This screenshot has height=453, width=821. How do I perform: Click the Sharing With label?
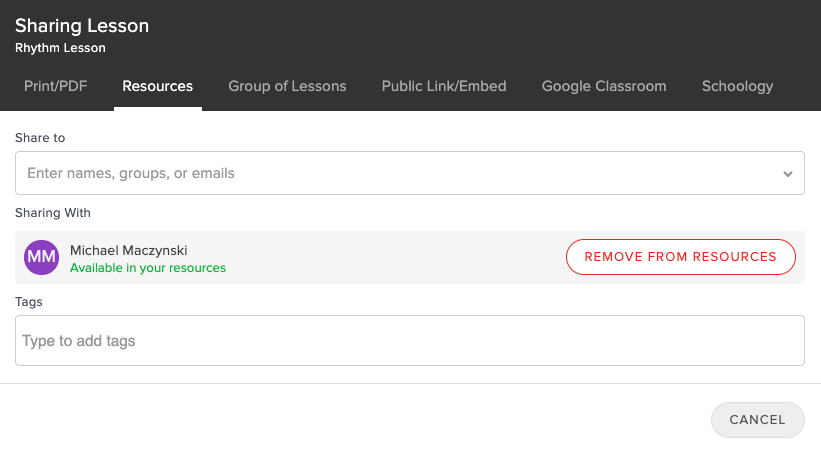click(53, 213)
